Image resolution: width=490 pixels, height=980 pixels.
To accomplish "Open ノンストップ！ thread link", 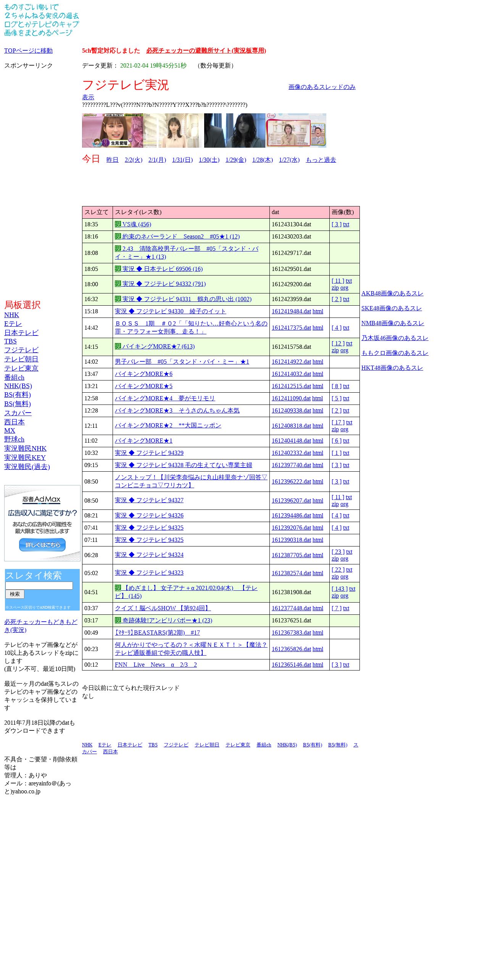I will coord(191,481).
